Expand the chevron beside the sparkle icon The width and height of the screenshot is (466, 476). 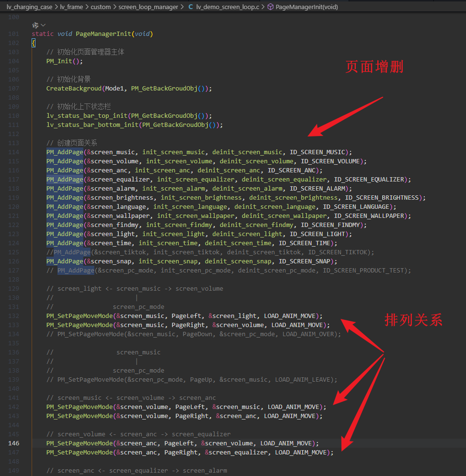43,25
